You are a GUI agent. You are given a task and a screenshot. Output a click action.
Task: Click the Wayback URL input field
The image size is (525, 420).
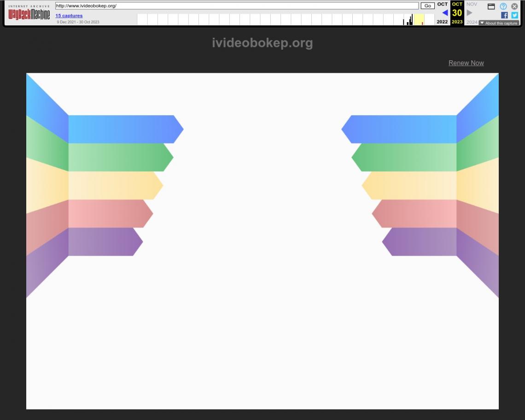237,6
